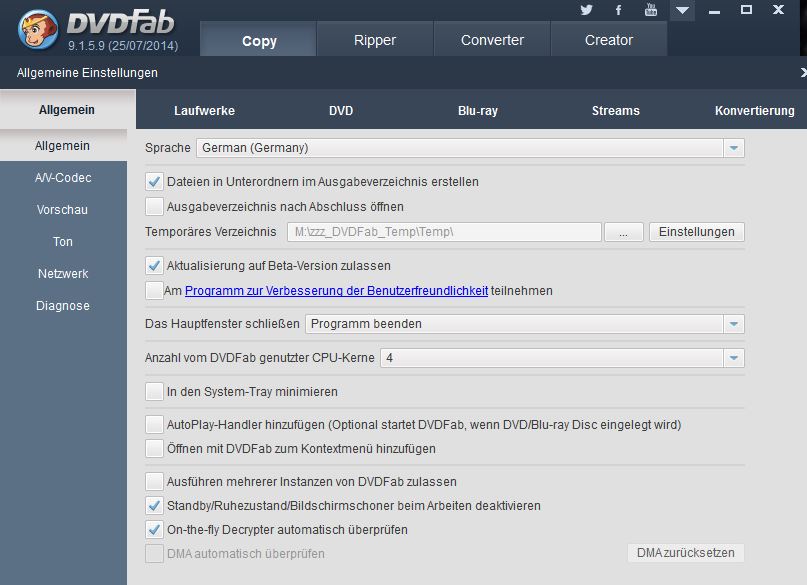Expand the Sprache language dropdown
The width and height of the screenshot is (807, 585).
(734, 148)
